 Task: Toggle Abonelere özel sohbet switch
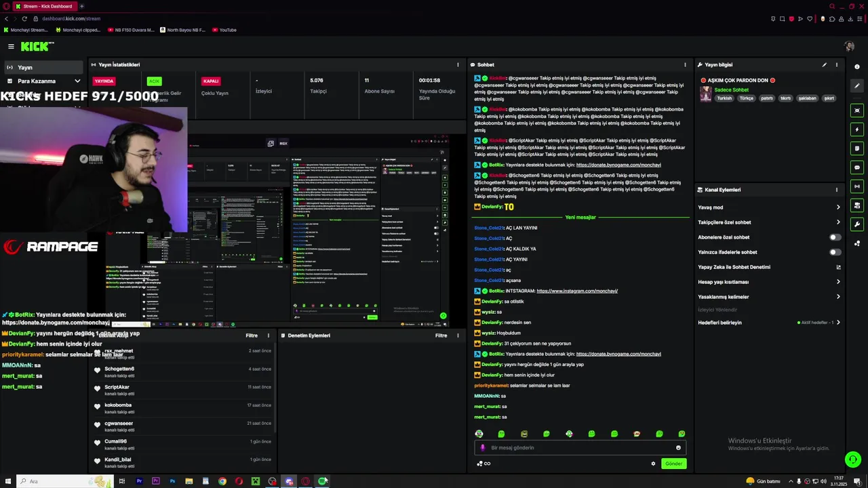[835, 237]
